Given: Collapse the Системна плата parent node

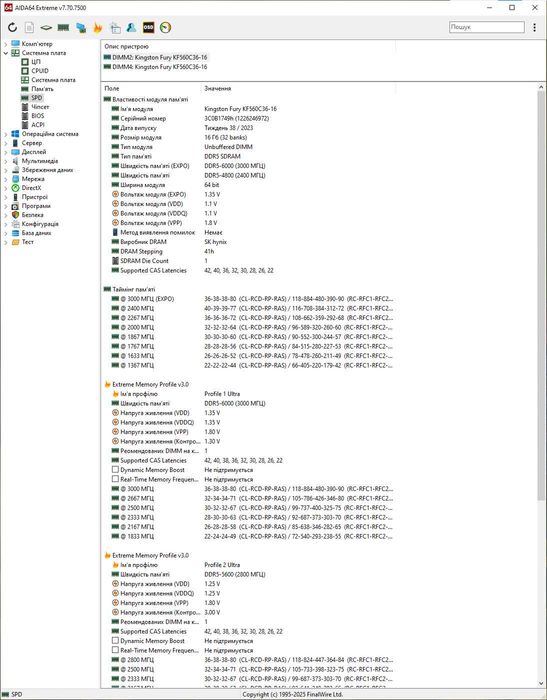Looking at the screenshot, I should [x=6, y=53].
